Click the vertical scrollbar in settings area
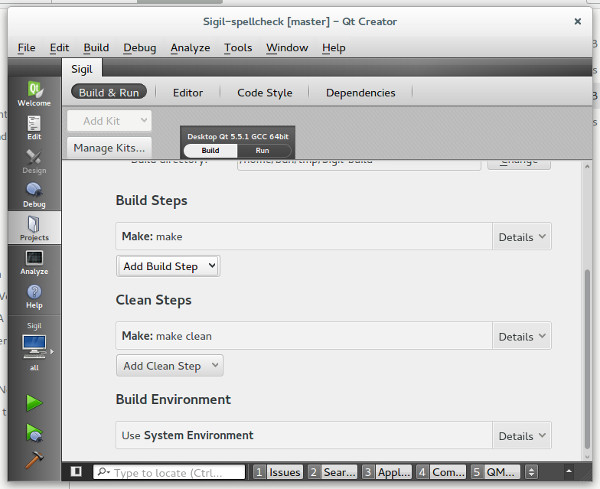Viewport: 600px width, 489px height. pyautogui.click(x=587, y=359)
